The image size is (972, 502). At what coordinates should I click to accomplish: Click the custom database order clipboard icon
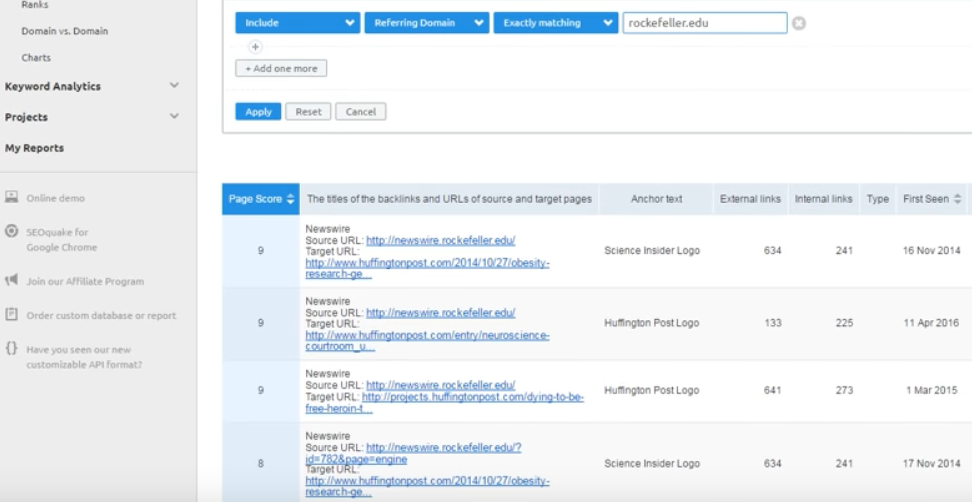pyautogui.click(x=11, y=315)
